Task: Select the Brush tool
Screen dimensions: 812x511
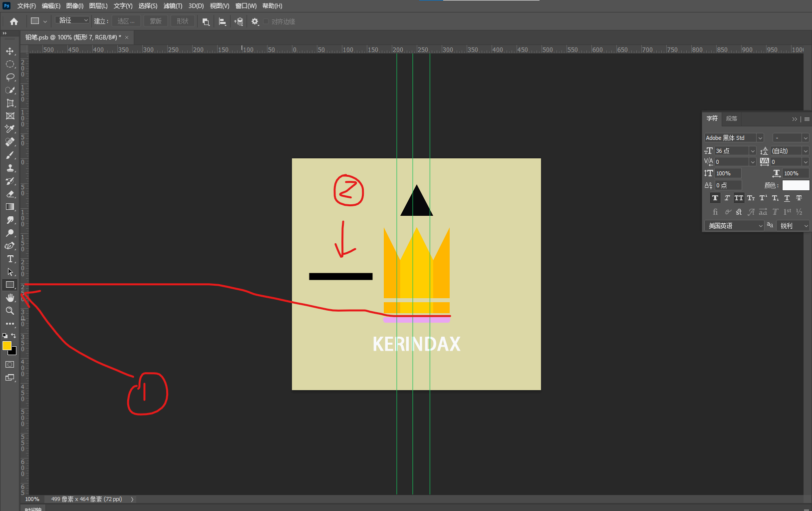Action: tap(10, 155)
